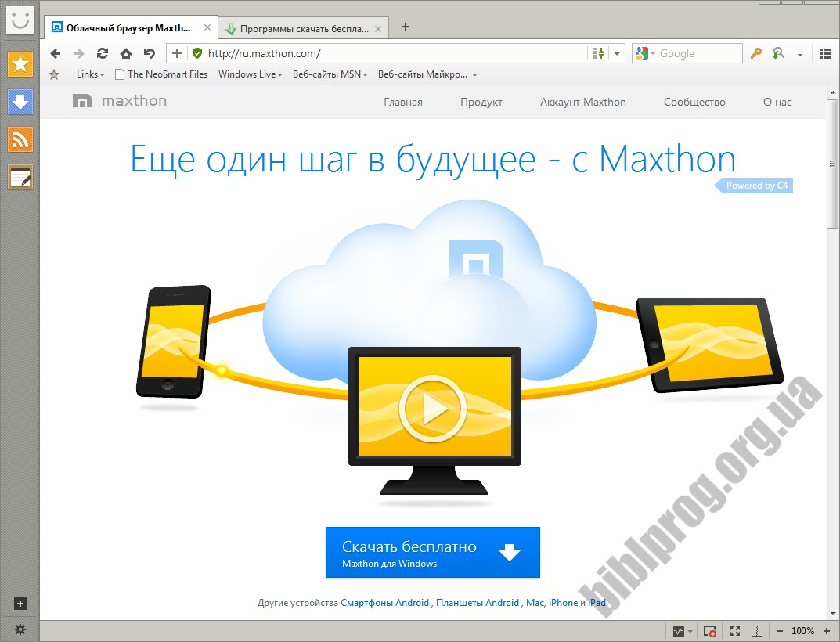Switch rendering core icon in address bar
840x642 pixels.
598,53
